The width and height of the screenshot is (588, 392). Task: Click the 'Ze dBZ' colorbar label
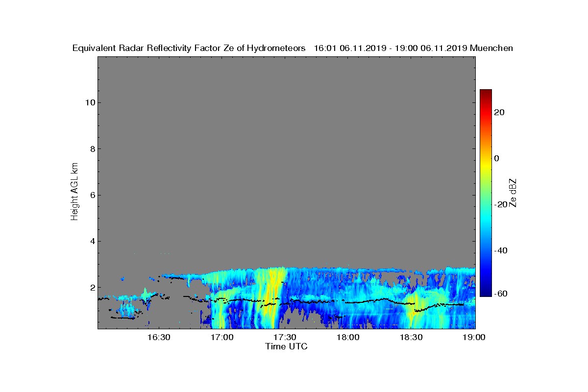514,192
